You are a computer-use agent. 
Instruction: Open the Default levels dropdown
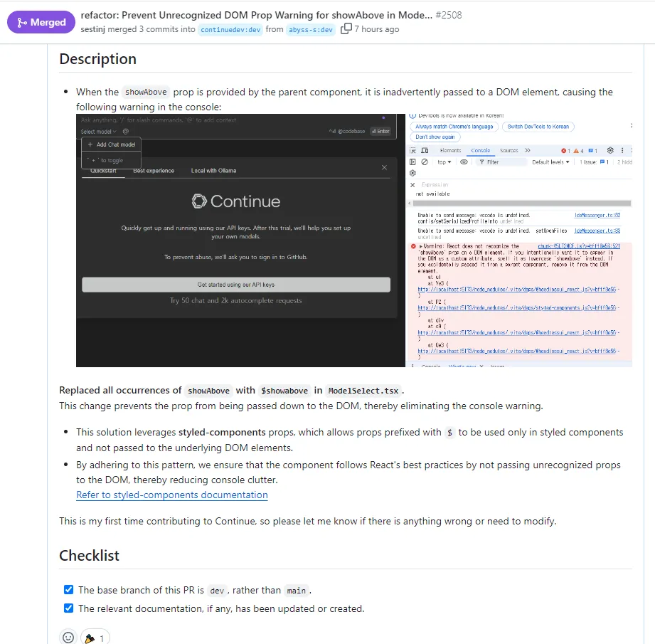[550, 162]
